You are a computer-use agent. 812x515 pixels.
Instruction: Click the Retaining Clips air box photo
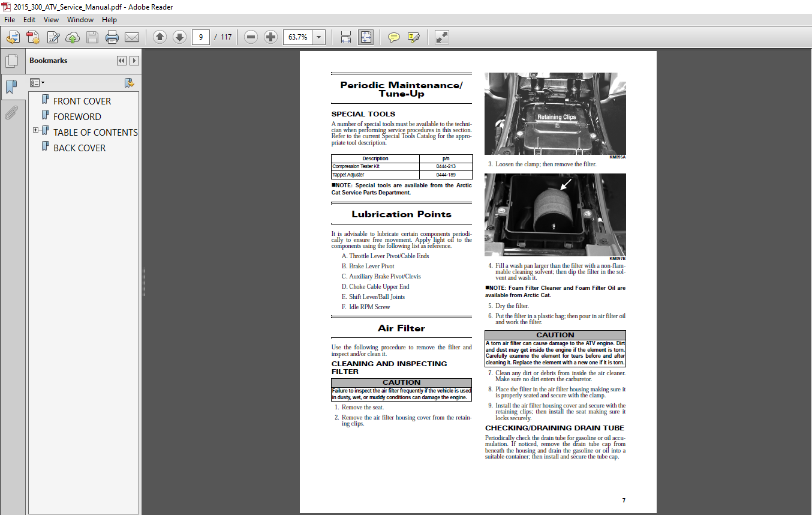[555, 114]
